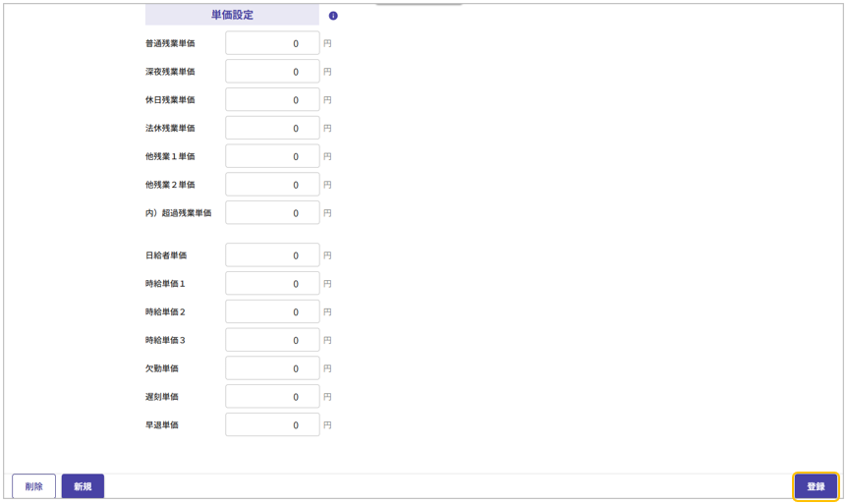Screen dimensions: 847x504
Task: Select the 遅刻単価 value box
Action: [x=272, y=397]
